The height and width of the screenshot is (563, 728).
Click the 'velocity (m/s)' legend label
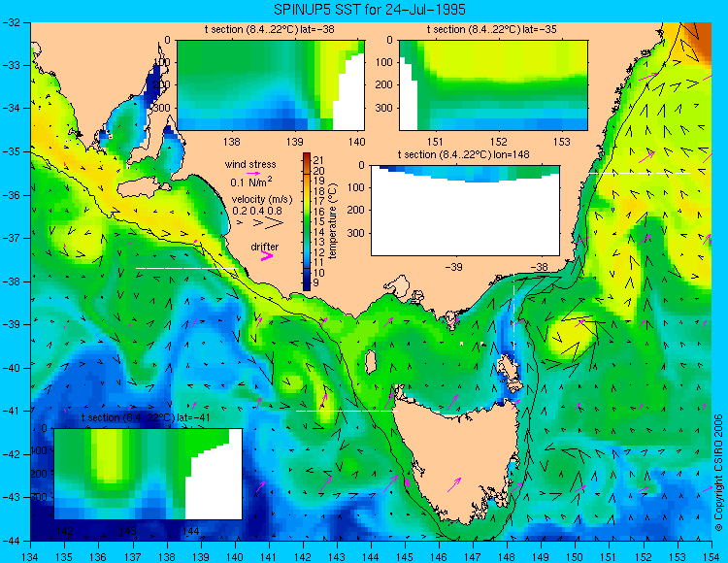[262, 200]
